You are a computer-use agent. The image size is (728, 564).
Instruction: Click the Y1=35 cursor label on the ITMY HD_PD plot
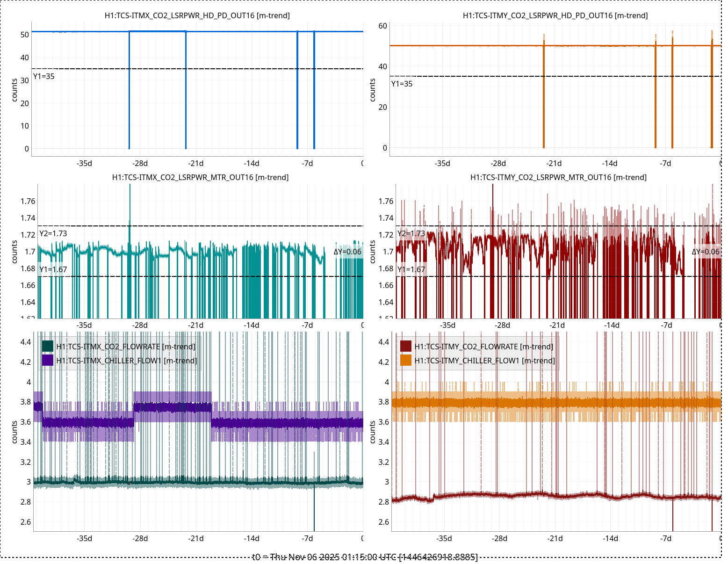[x=402, y=84]
